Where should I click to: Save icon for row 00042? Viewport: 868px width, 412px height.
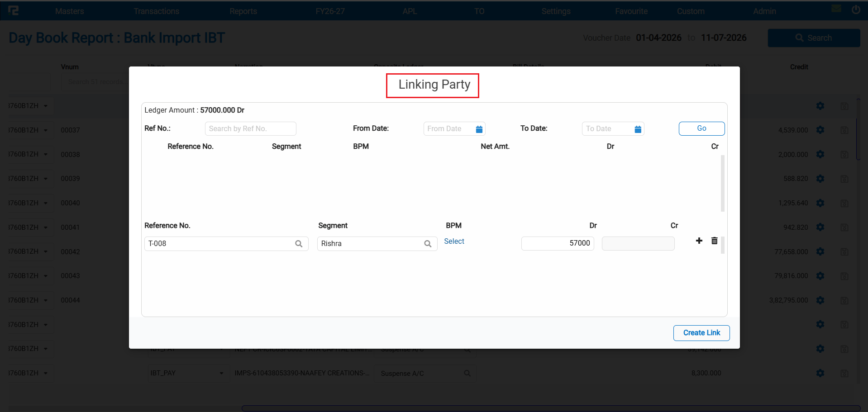[844, 252]
